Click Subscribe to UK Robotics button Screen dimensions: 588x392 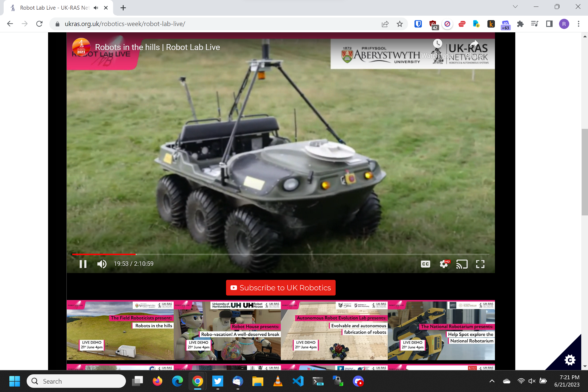coord(281,288)
